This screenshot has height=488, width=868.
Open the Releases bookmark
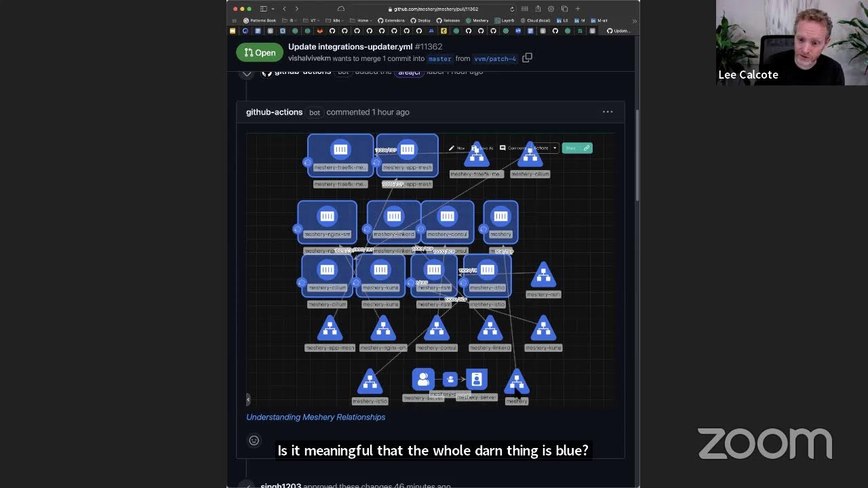(448, 20)
